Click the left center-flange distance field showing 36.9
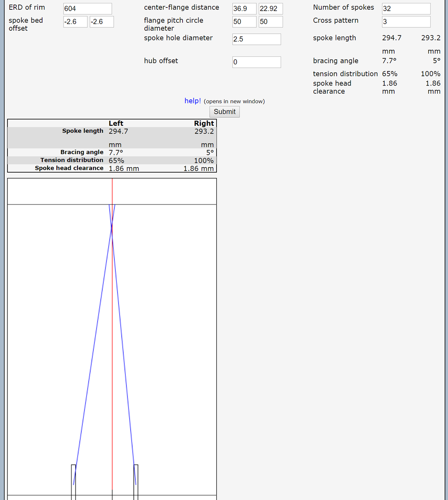 (244, 9)
